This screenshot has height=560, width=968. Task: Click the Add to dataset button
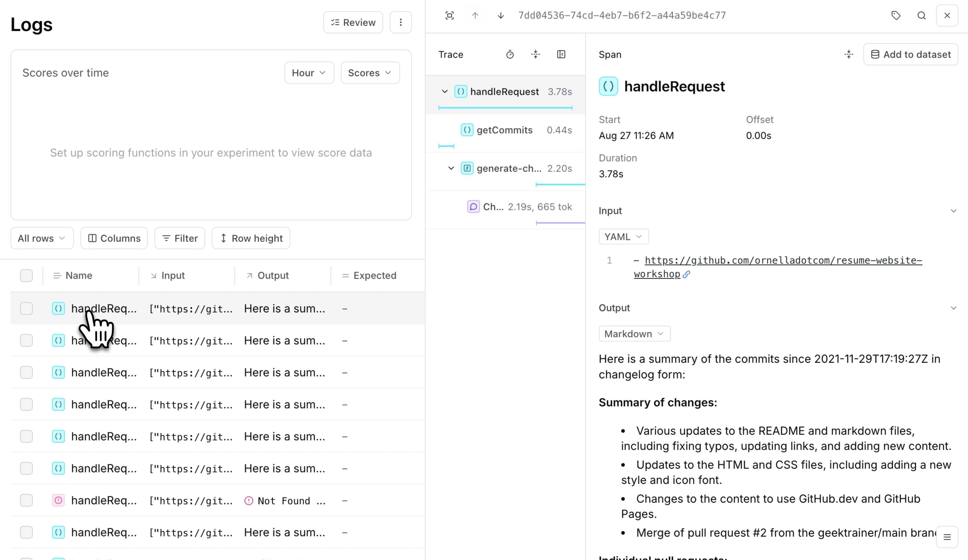tap(910, 54)
